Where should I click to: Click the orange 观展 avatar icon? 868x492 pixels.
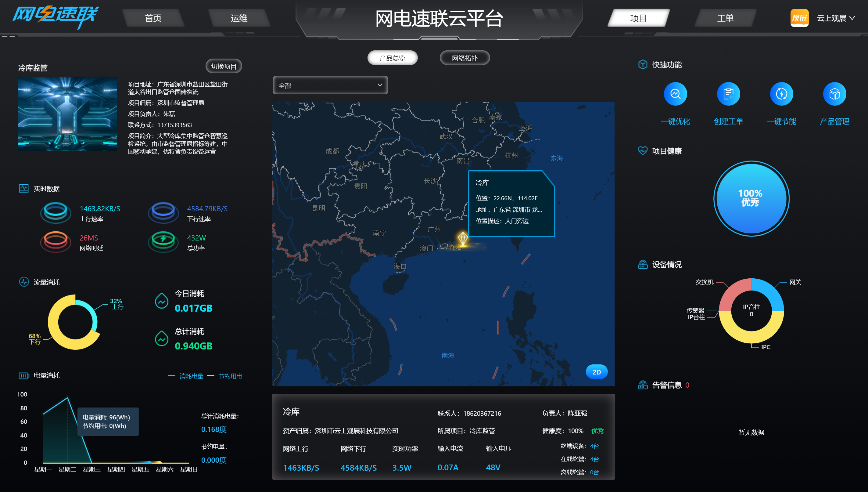799,18
